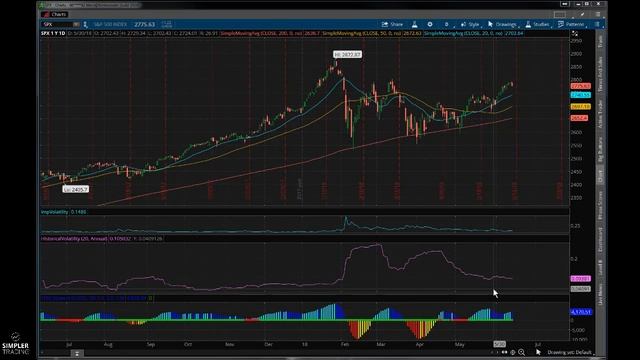
Task: Click the Share button
Action: click(393, 24)
